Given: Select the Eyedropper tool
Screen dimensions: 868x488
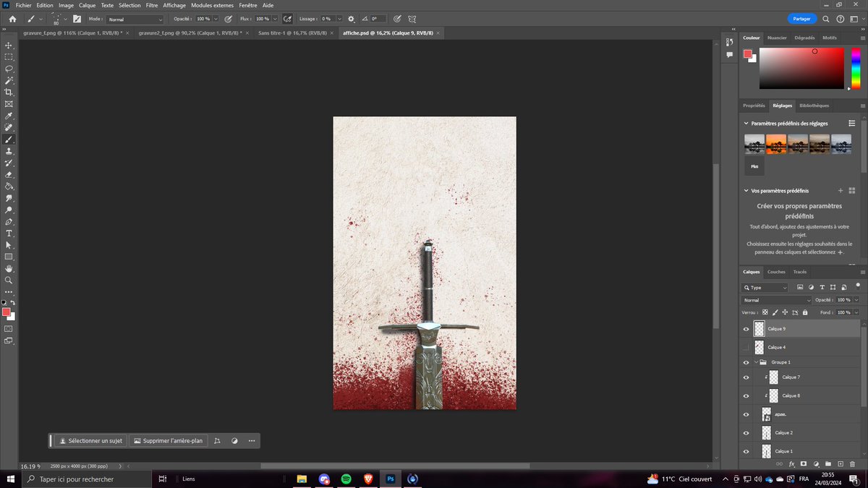Looking at the screenshot, I should pyautogui.click(x=9, y=116).
